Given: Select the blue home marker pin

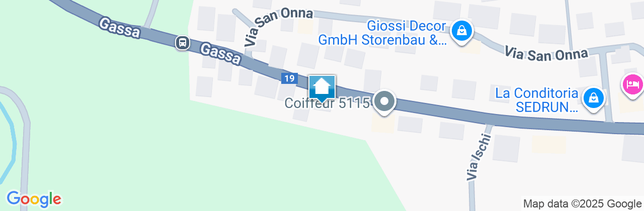Looking at the screenshot, I should (321, 89).
